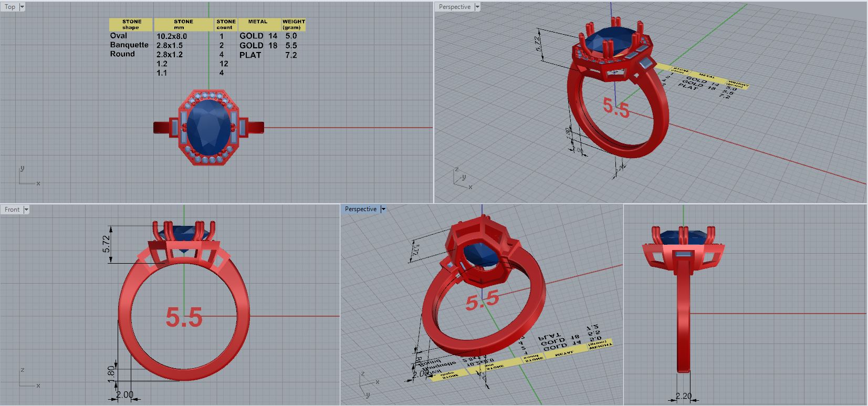The width and height of the screenshot is (868, 406).
Task: Open the Top viewport menu arrow
Action: point(22,7)
